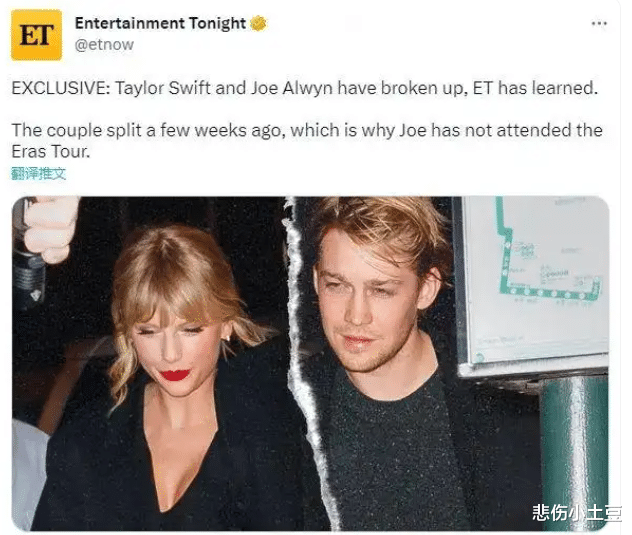
Task: Open the attached tweet photo
Action: pyautogui.click(x=310, y=363)
